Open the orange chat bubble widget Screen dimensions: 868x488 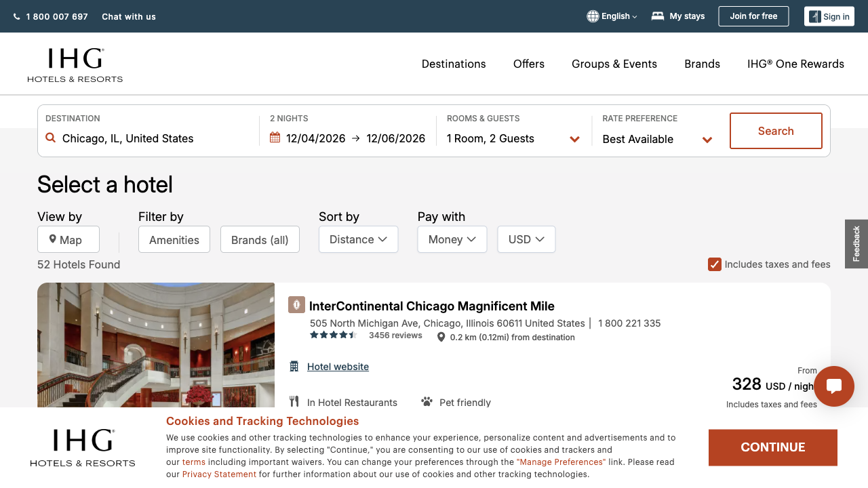(834, 386)
